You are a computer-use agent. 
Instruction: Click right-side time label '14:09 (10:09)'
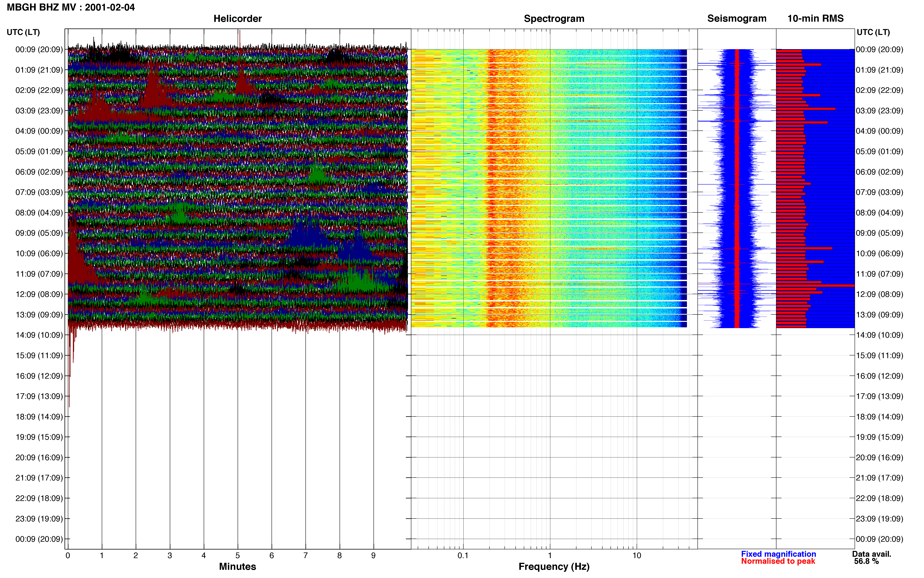(879, 335)
